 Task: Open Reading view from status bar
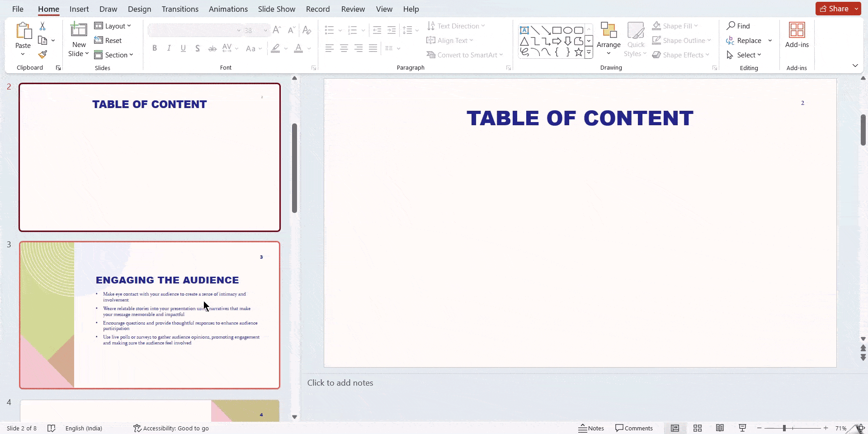[x=720, y=428]
